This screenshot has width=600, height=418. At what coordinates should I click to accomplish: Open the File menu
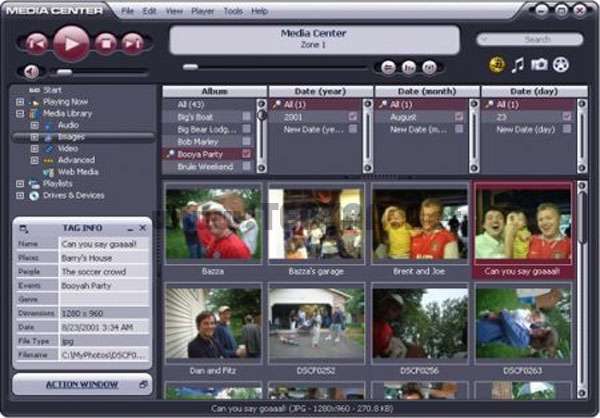127,11
